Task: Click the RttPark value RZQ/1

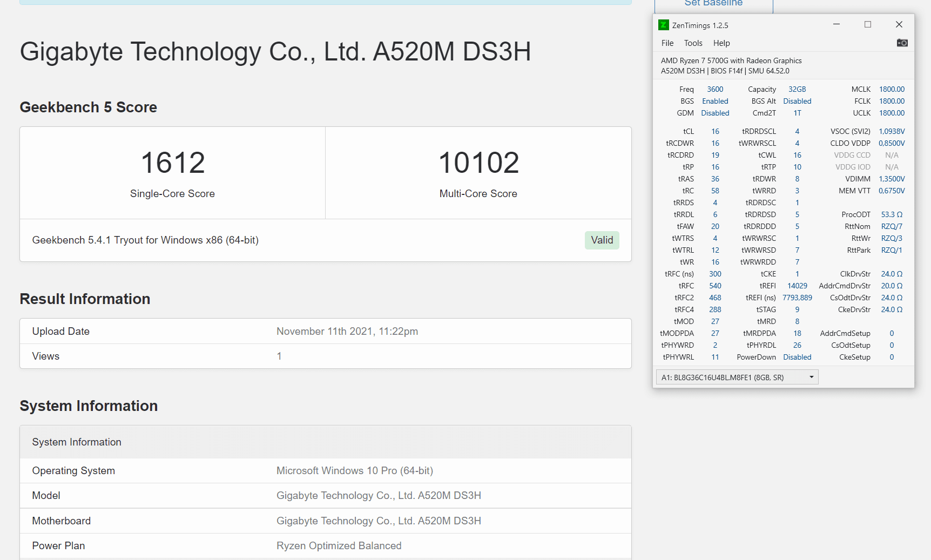Action: pos(892,250)
